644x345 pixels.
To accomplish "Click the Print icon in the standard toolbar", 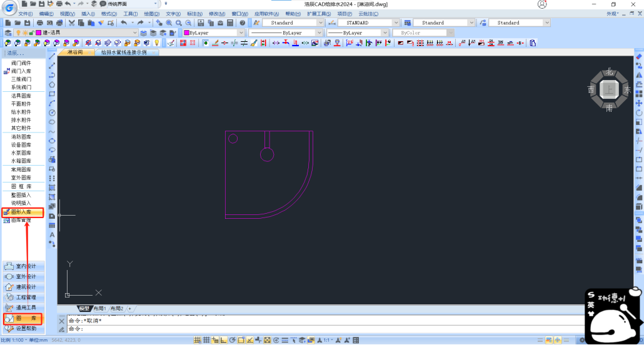I will click(40, 23).
